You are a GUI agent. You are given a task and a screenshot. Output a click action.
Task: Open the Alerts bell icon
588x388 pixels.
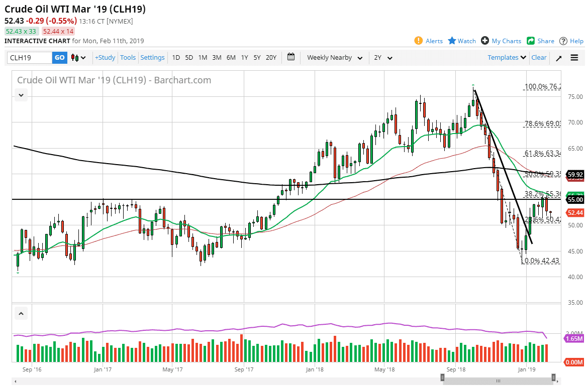pyautogui.click(x=418, y=41)
